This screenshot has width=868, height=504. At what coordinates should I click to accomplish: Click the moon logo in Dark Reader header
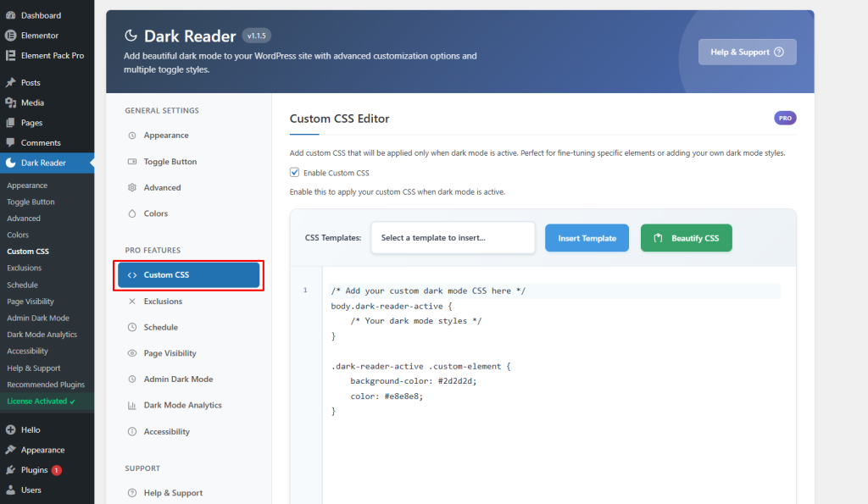(x=131, y=36)
